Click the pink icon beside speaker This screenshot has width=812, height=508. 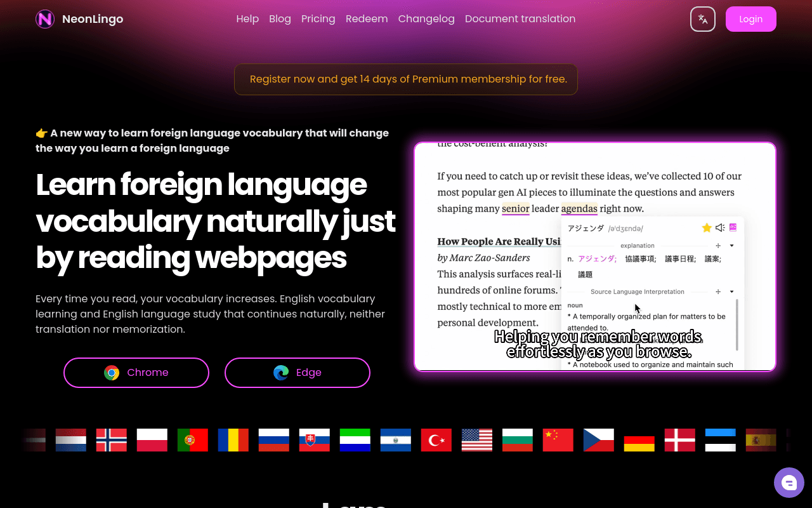point(733,227)
